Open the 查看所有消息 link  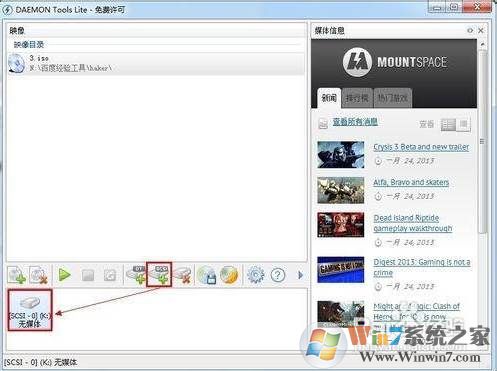[355, 122]
